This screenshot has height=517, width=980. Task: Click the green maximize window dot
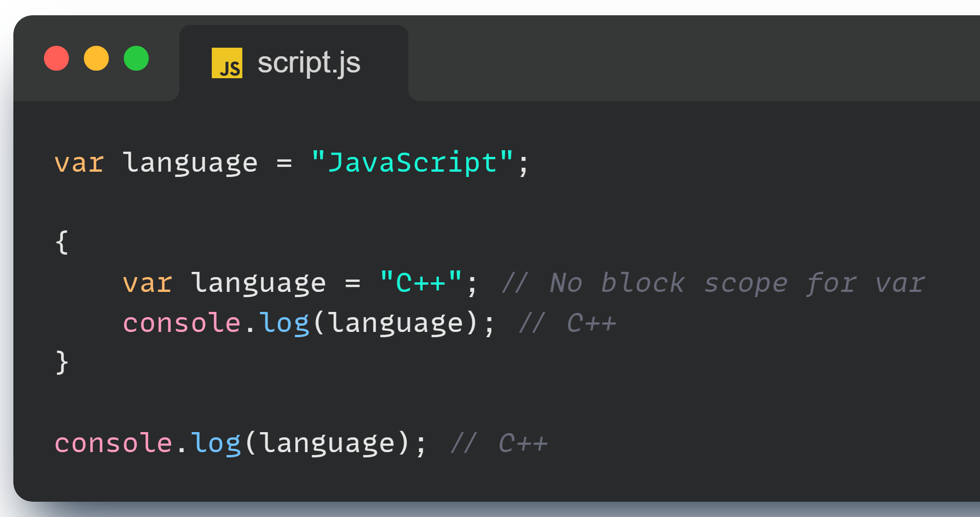[136, 58]
